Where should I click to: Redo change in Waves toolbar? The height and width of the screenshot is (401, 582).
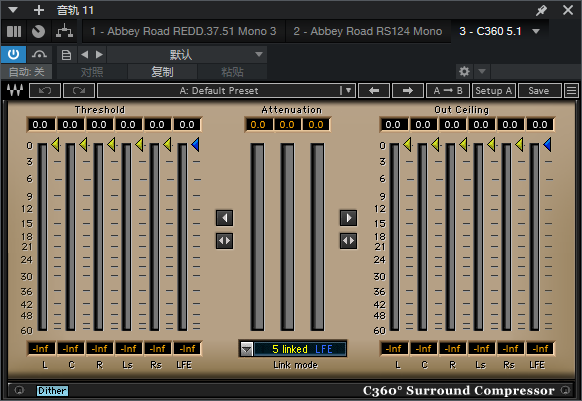(79, 91)
